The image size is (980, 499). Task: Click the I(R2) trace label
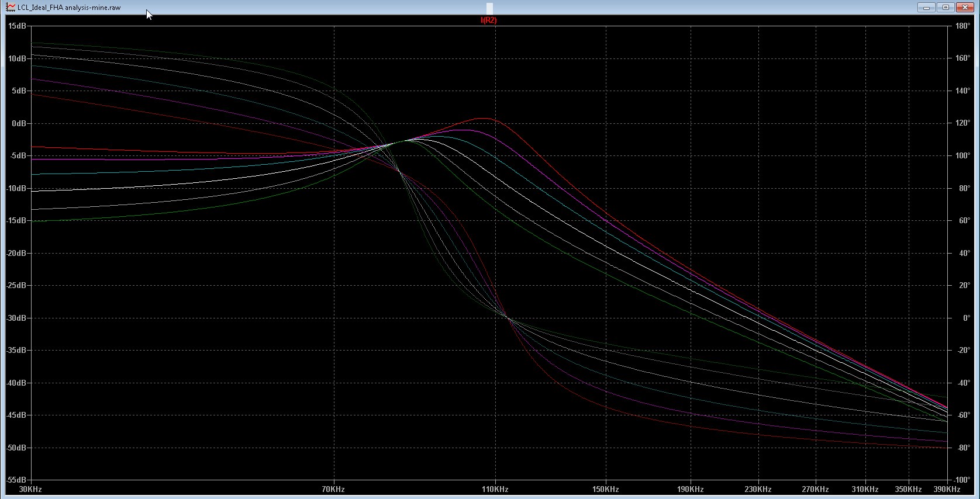click(488, 20)
